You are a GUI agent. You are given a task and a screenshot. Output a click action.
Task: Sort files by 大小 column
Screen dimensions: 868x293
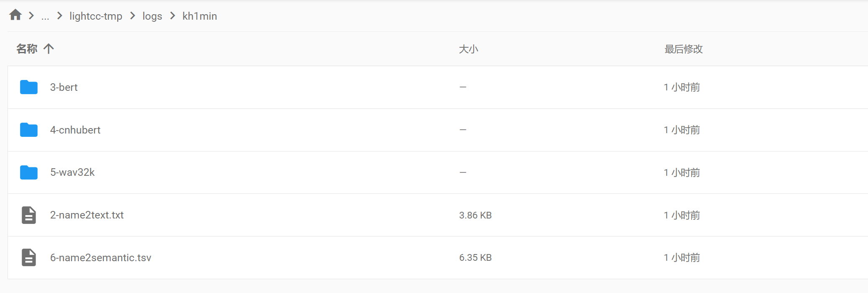tap(469, 49)
